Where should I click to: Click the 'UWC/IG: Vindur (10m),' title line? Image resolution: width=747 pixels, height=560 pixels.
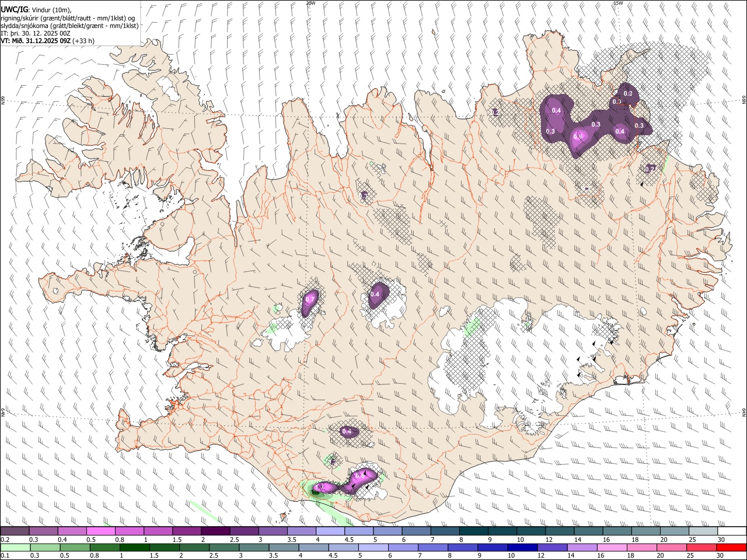click(x=36, y=9)
